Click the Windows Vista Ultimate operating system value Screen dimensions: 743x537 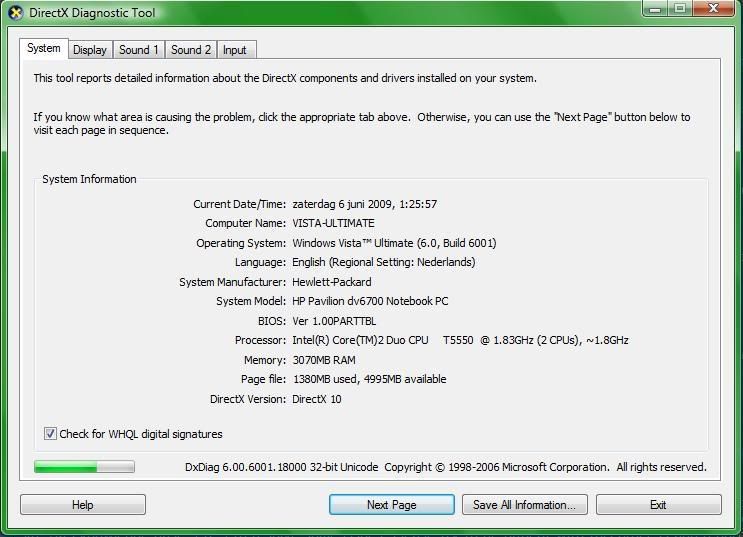pyautogui.click(x=394, y=243)
